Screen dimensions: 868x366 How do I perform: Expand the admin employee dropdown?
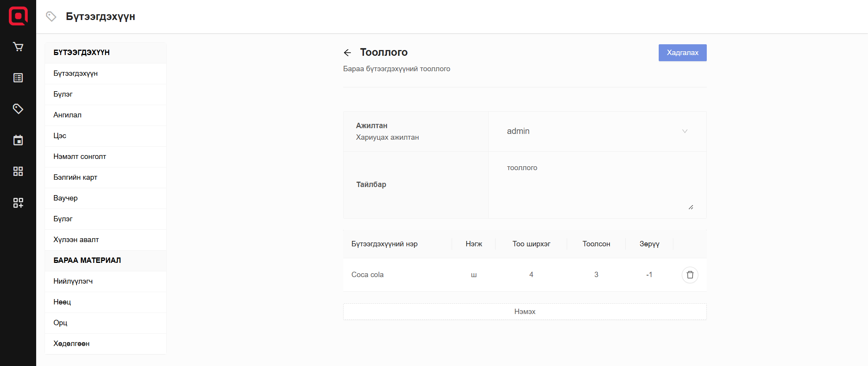click(x=596, y=131)
